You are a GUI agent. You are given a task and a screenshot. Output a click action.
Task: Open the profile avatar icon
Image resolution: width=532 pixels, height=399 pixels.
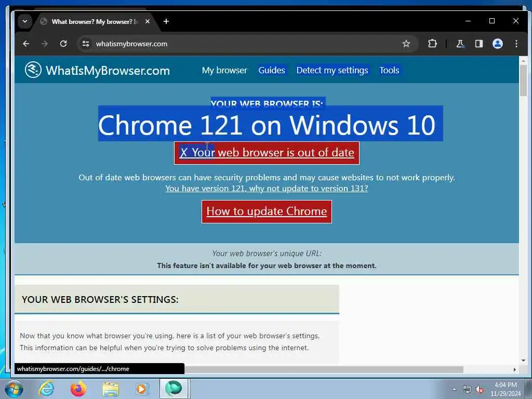click(497, 44)
